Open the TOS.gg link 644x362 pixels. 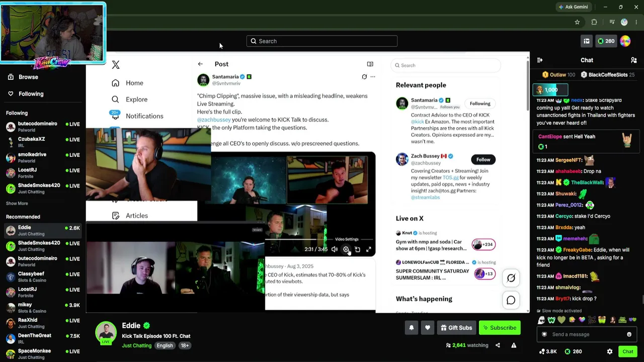[x=450, y=177]
